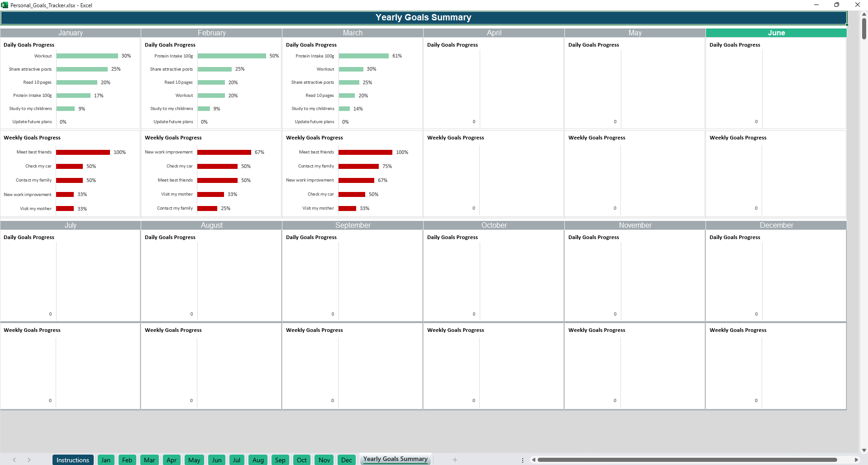Viewport: 868px width, 465px height.
Task: Click the three-dot tab bar splitter handle
Action: (x=523, y=460)
